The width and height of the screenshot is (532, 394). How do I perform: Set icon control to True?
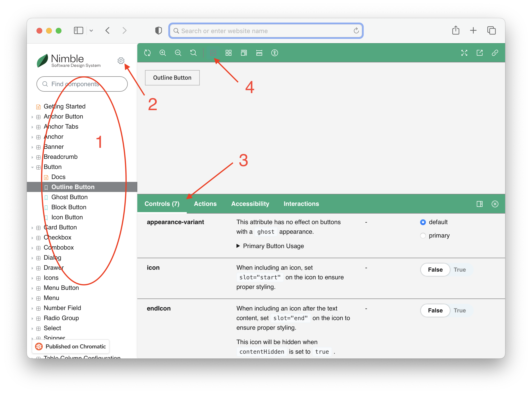[459, 270]
